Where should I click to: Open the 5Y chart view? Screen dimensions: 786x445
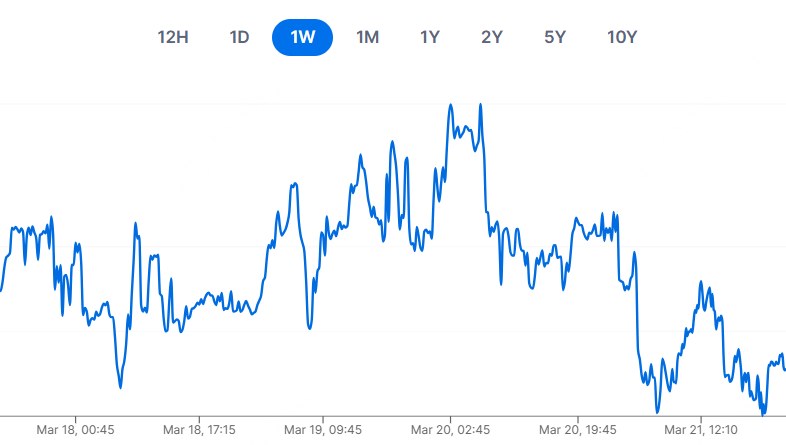tap(555, 38)
